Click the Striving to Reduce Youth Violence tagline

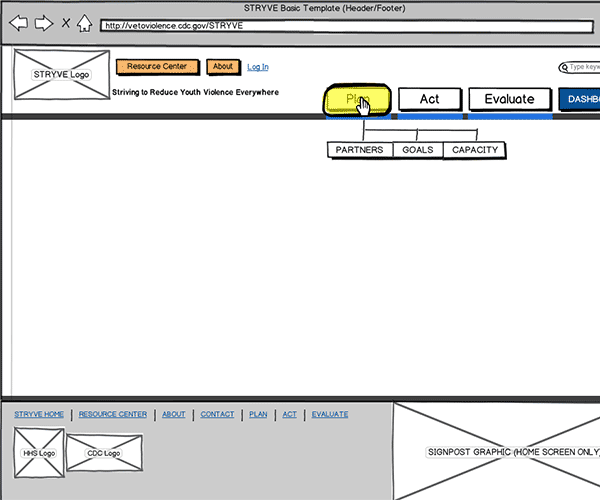(x=195, y=92)
